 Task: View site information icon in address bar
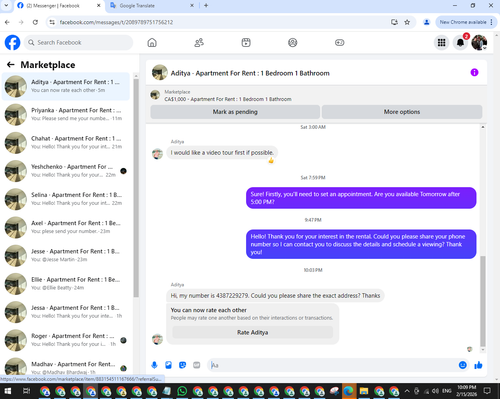pyautogui.click(x=52, y=22)
